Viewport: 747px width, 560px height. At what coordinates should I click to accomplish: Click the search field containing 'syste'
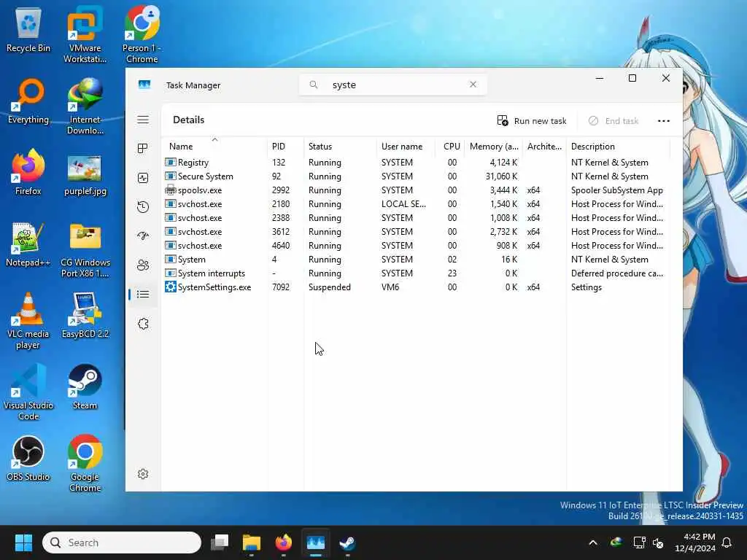coord(393,85)
